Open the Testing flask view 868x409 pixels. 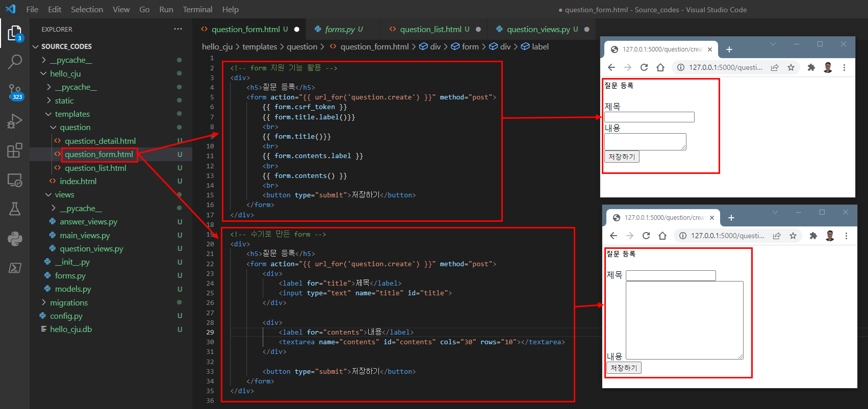click(x=15, y=209)
